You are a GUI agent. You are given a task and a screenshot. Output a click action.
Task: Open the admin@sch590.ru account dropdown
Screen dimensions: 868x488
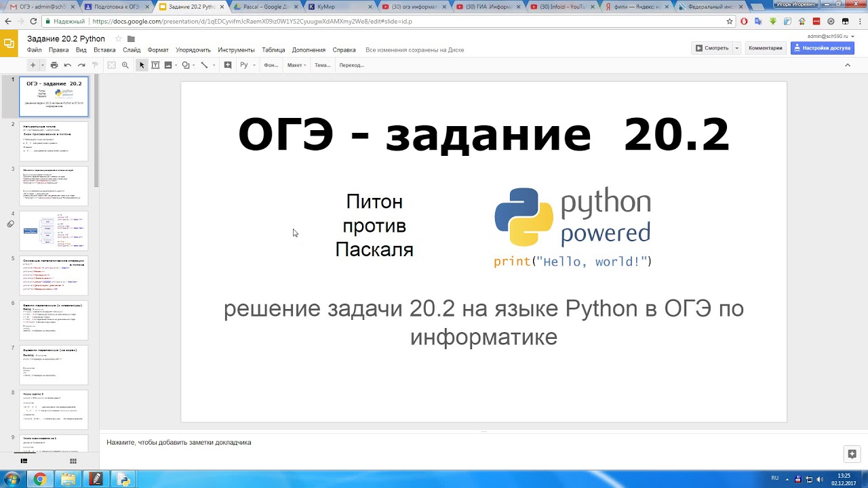point(831,37)
